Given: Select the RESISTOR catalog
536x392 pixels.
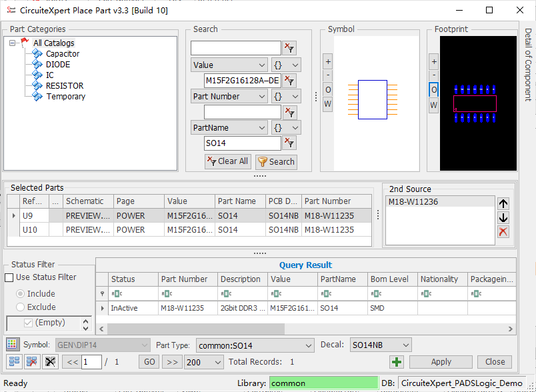Looking at the screenshot, I should coord(65,86).
